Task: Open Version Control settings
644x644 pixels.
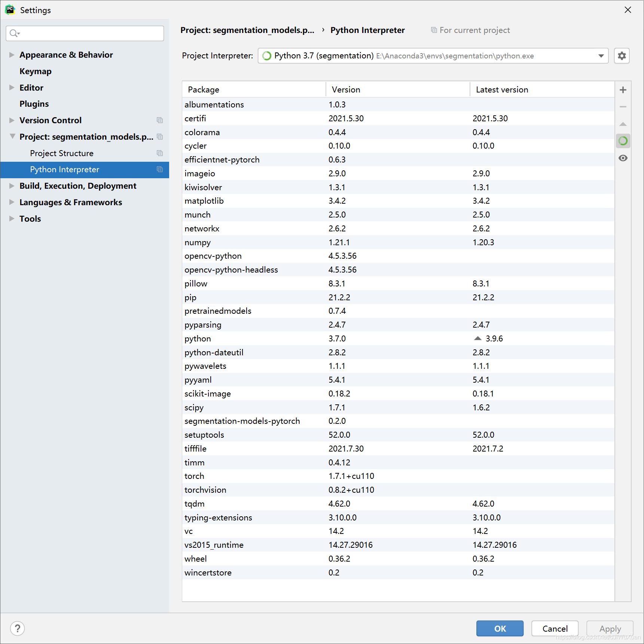Action: click(x=51, y=120)
